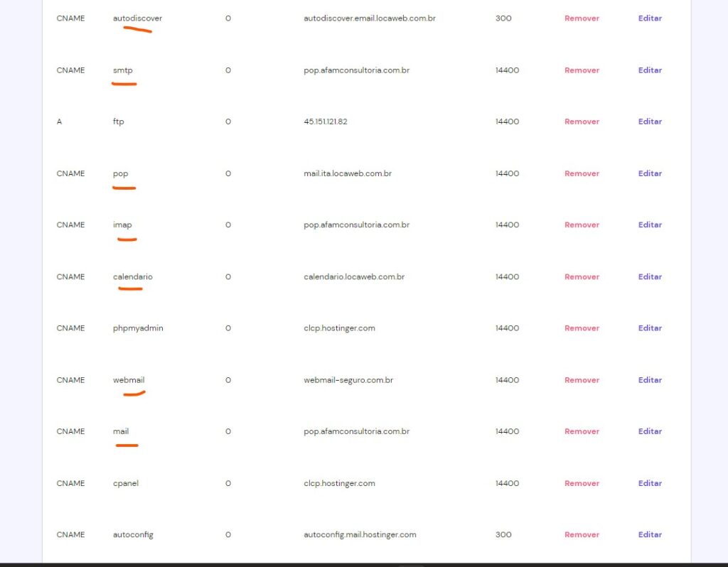
Task: Delete the pop CNAME record
Action: click(582, 173)
